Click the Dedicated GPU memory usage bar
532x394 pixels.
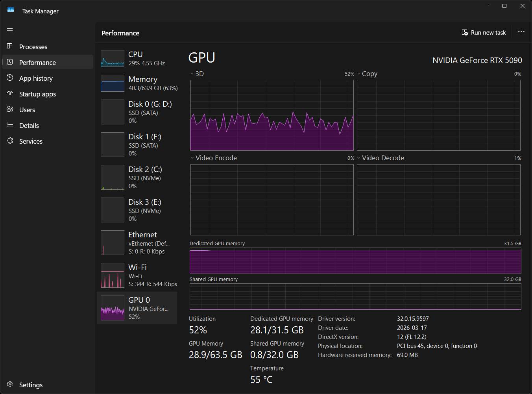point(355,261)
